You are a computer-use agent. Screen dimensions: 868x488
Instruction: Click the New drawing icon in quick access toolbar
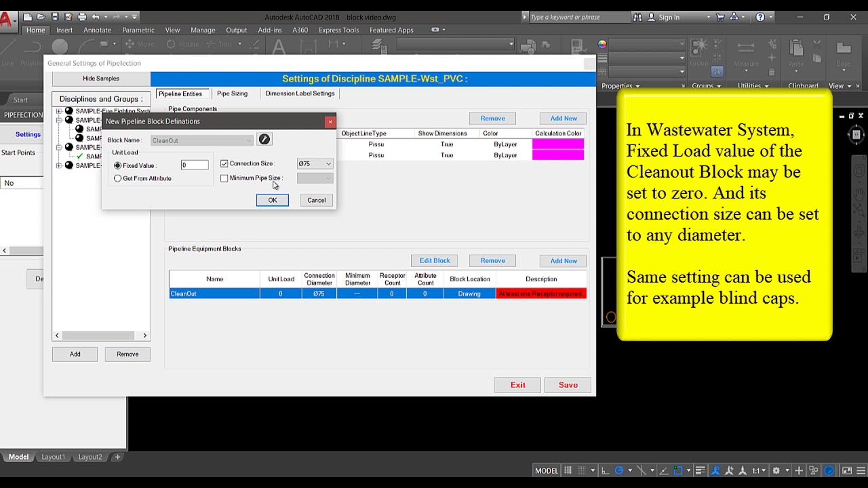[28, 17]
